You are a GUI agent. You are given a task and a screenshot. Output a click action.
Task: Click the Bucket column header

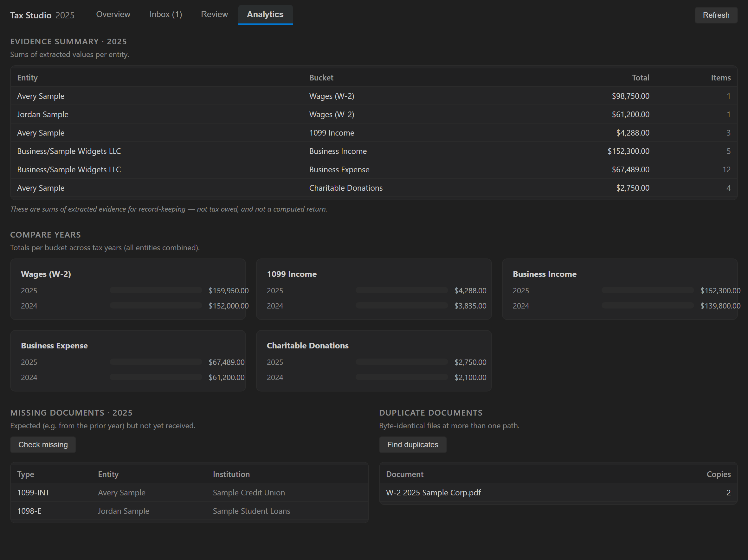tap(321, 78)
